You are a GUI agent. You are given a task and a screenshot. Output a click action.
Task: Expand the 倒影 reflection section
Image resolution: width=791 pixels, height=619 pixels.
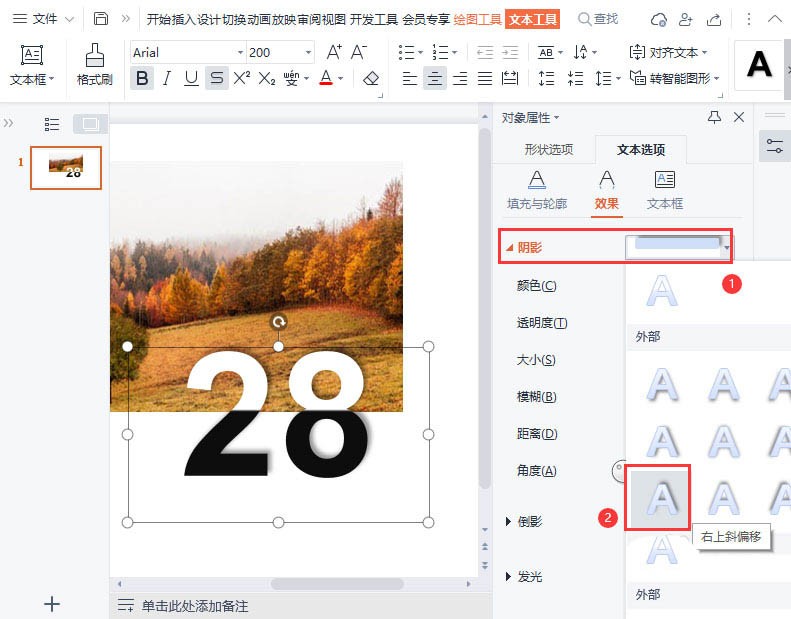pyautogui.click(x=509, y=522)
